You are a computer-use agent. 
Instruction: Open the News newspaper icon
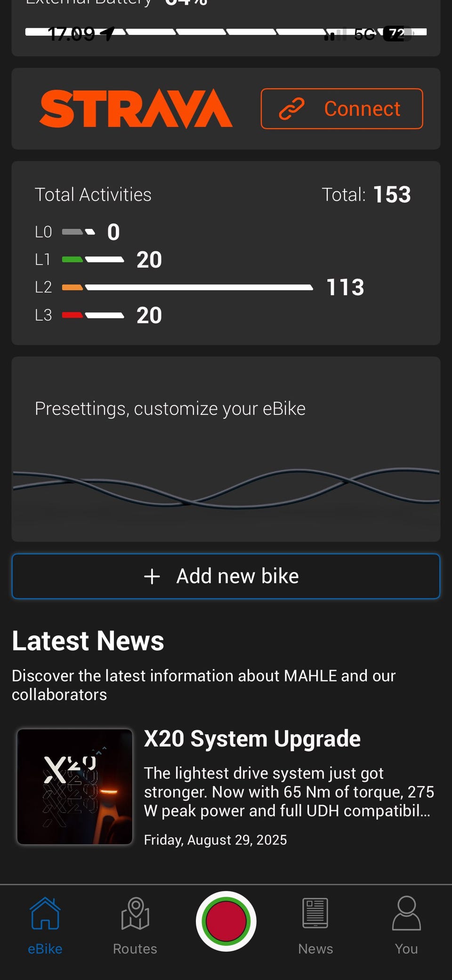315,913
